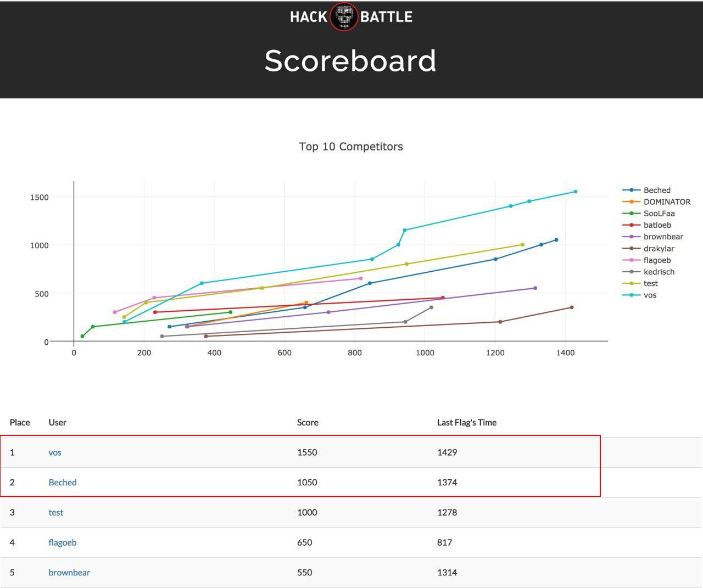Click the Last Flag's Time column header

tap(467, 422)
